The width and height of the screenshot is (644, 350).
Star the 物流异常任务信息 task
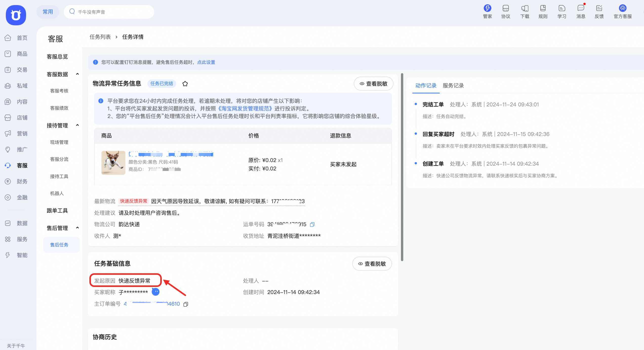click(x=185, y=84)
